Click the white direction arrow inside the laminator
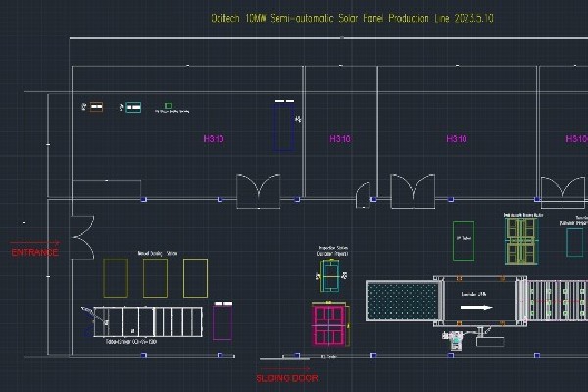This screenshot has height=392, width=588. 478,308
